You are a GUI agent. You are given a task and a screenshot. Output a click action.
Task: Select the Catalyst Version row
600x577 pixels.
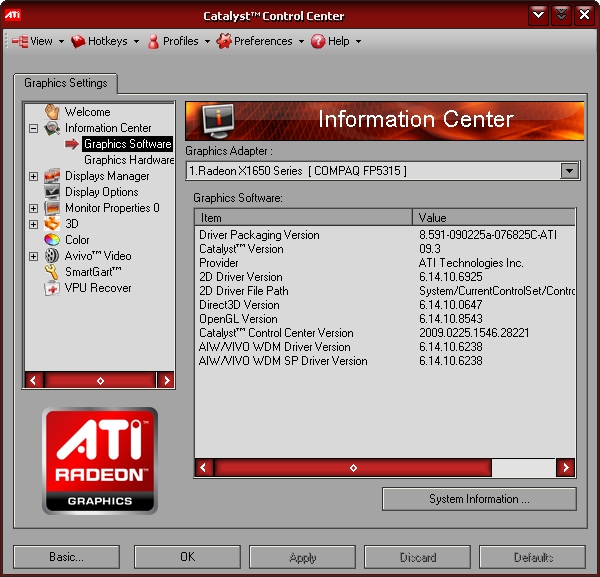pyautogui.click(x=385, y=249)
